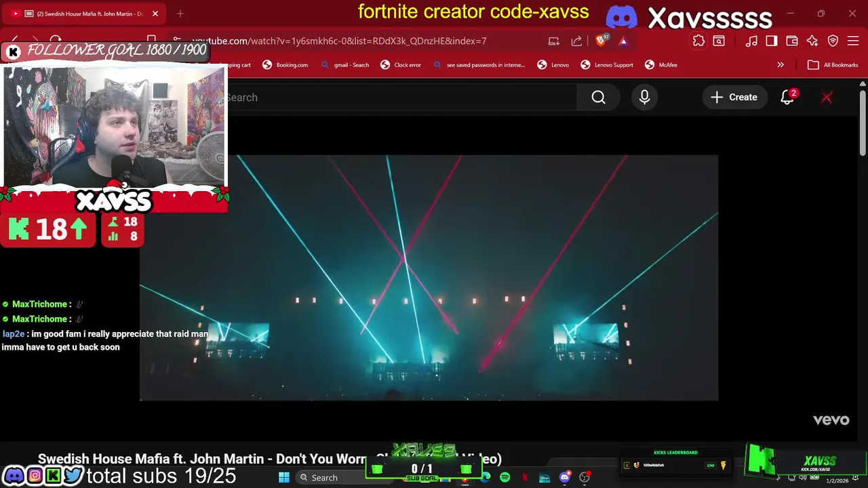Open the media control music note icon
Viewport: 868px width, 488px height.
[x=751, y=41]
